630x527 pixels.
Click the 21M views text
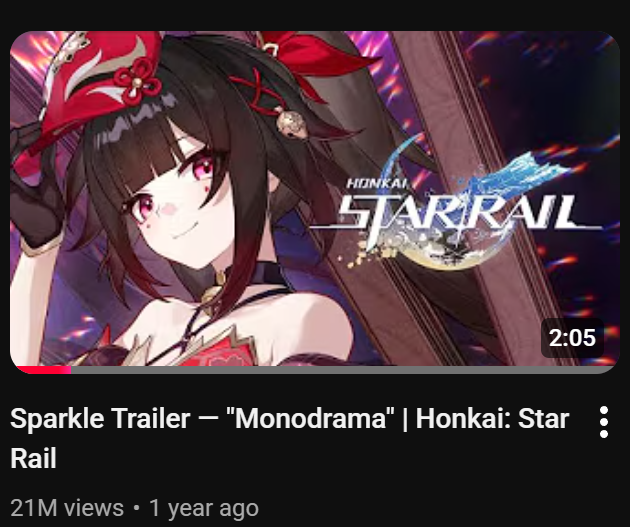pos(67,508)
